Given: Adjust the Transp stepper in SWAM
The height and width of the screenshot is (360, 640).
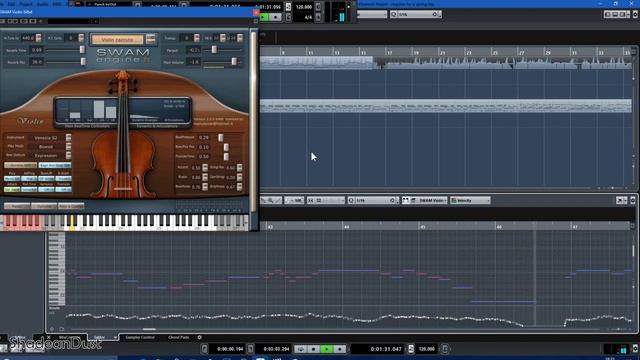Looking at the screenshot, I should [197, 38].
